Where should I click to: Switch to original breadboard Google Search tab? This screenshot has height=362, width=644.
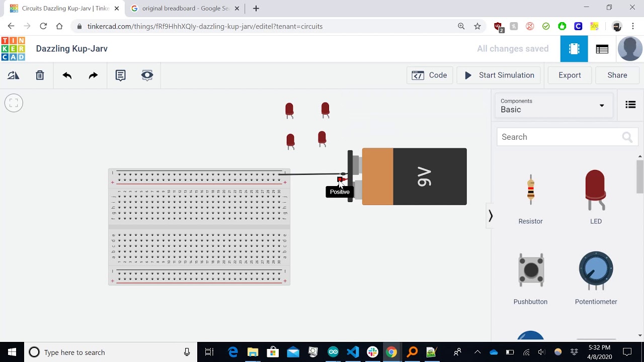tap(185, 9)
